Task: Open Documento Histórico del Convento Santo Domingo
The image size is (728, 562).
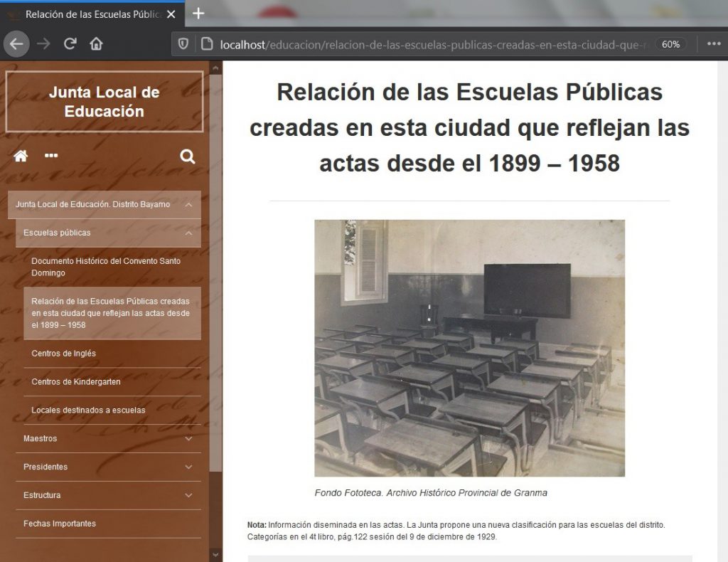Action: coord(112,267)
